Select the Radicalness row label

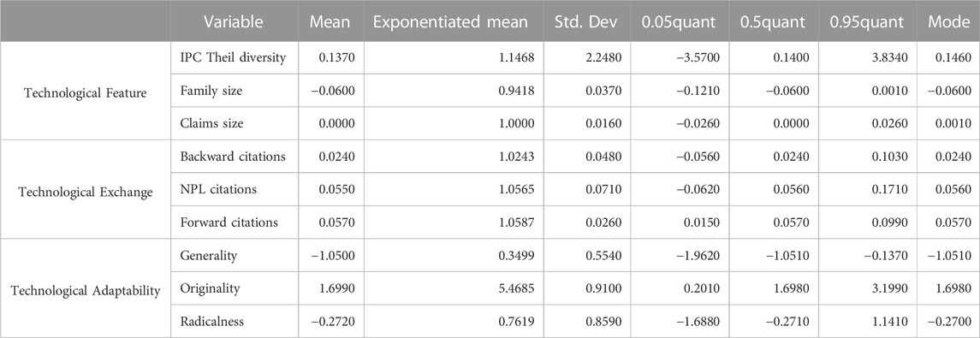pos(209,321)
